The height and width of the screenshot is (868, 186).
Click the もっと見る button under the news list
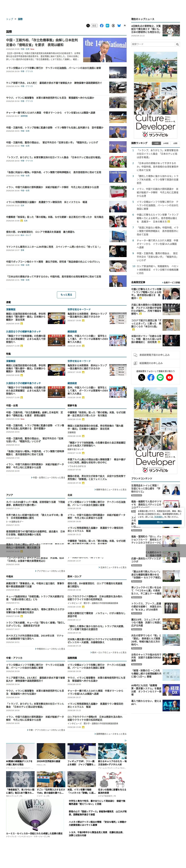tap(66, 295)
